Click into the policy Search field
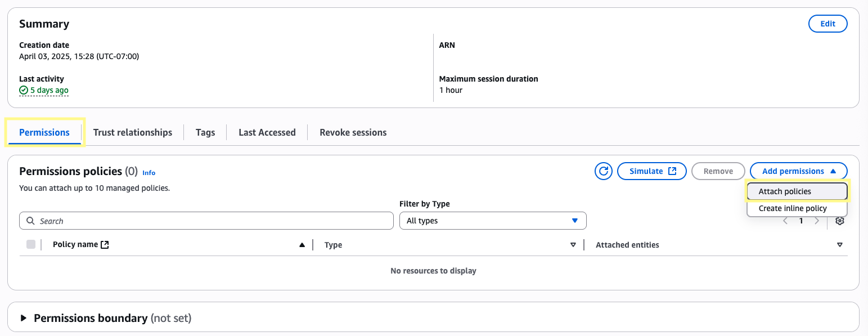Viewport: 868px width, 336px height. 206,221
